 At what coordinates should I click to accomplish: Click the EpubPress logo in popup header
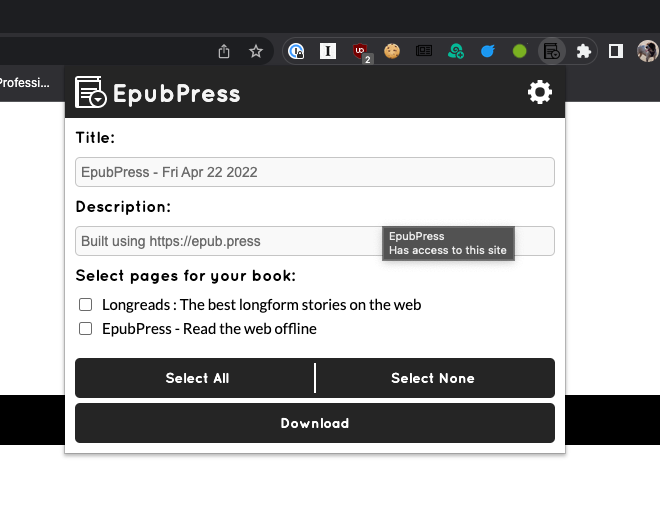click(x=90, y=92)
